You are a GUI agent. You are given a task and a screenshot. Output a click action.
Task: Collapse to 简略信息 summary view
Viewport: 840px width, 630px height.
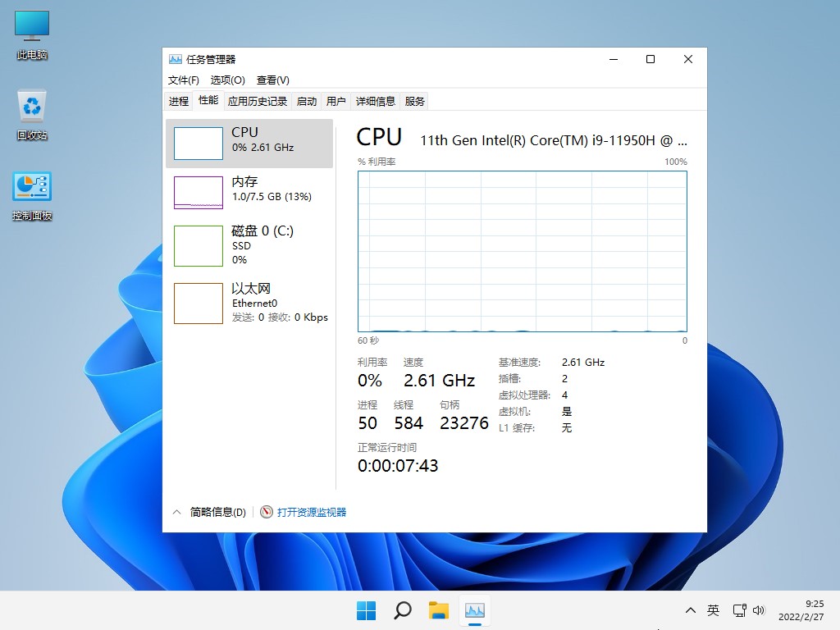point(211,512)
